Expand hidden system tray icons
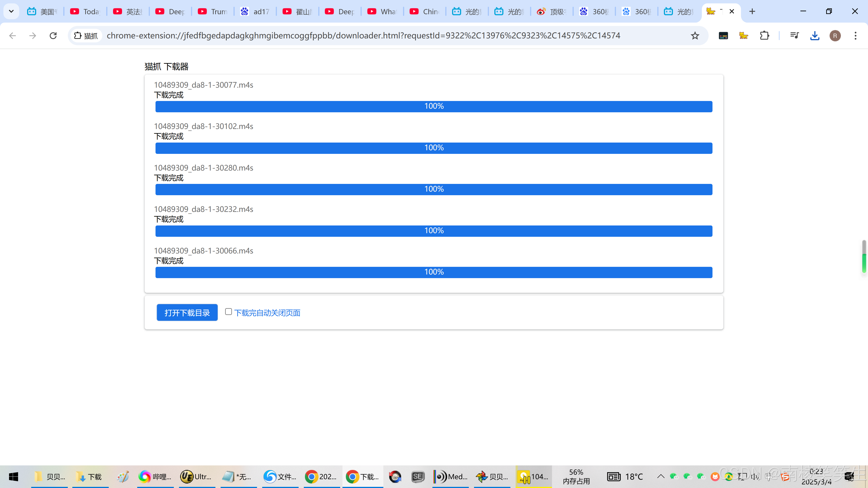868x488 pixels. [660, 476]
